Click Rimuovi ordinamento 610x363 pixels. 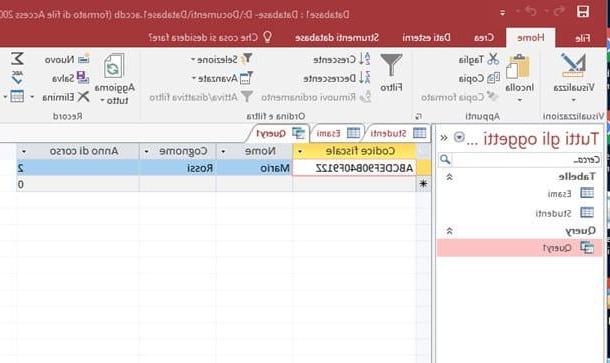point(316,97)
